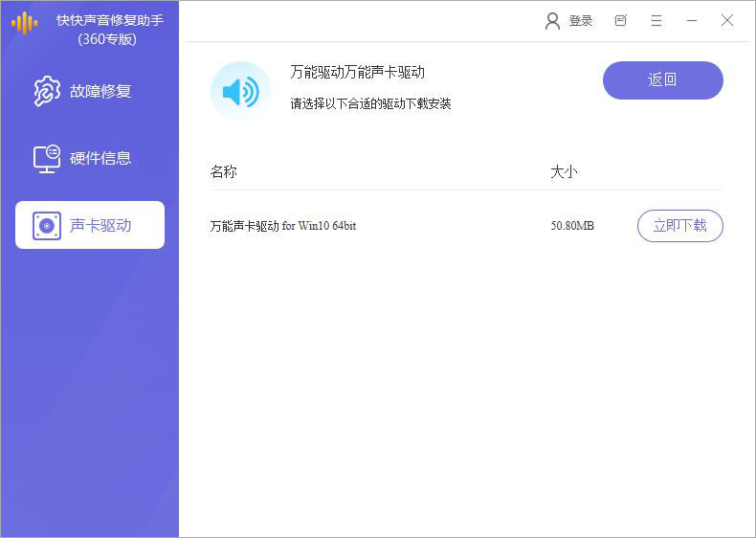Click the 请选择以下合适的驱动下载安装 hint text
756x538 pixels.
pos(370,103)
